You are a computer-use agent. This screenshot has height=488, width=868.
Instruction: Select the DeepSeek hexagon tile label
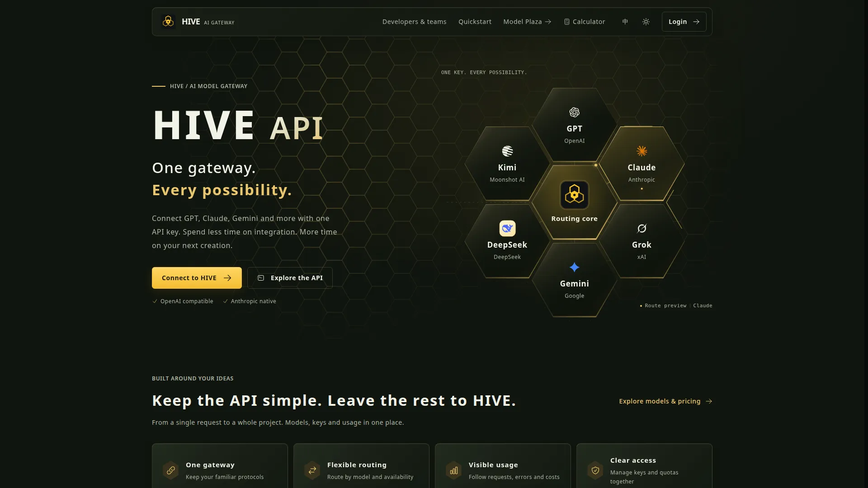[x=507, y=245]
